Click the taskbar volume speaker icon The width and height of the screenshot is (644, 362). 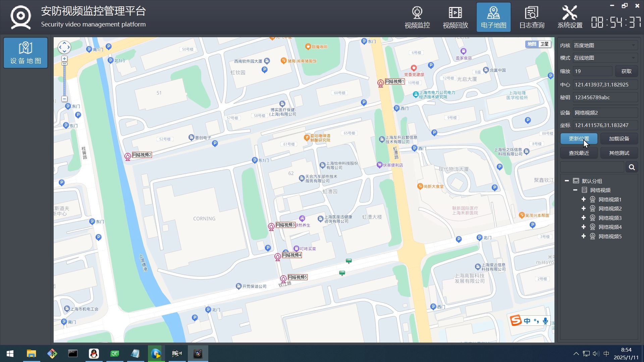point(596,354)
